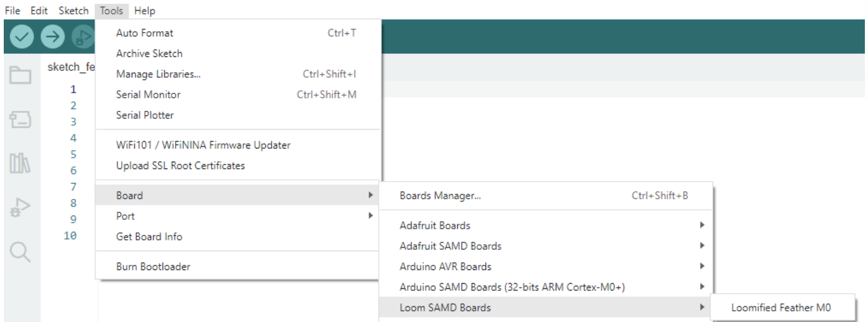Open the Library Manager books icon

pos(20,164)
